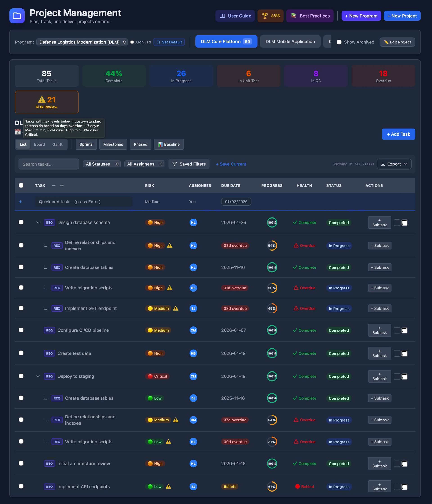Select the DLM Mobile Application project tab
The image size is (432, 504).
tap(290, 42)
